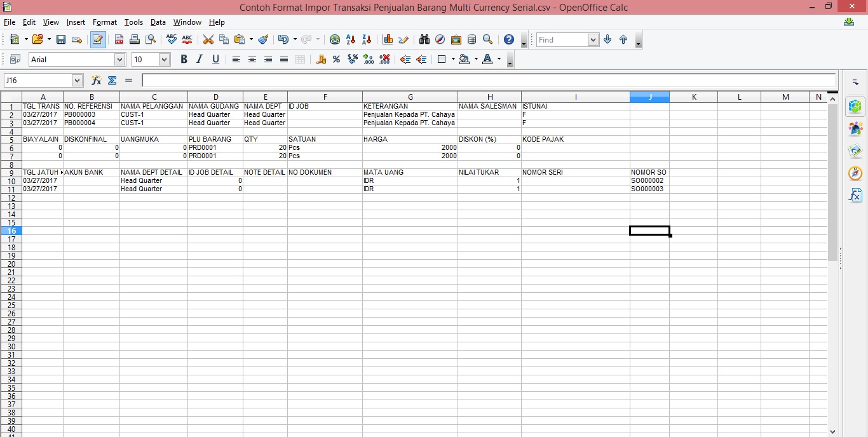868x437 pixels.
Task: Print the file directly
Action: pyautogui.click(x=135, y=39)
